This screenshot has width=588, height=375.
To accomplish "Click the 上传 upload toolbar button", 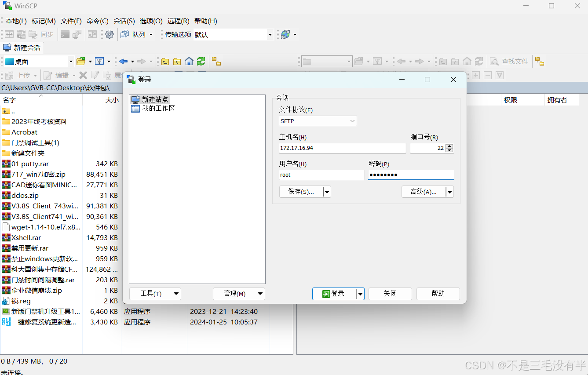I will click(x=18, y=75).
